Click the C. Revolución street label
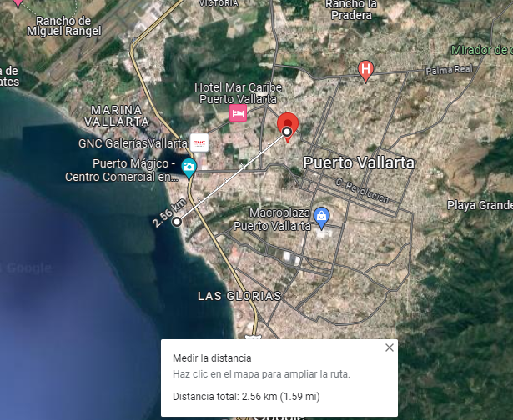Viewport: 513px width, 420px height. (363, 191)
